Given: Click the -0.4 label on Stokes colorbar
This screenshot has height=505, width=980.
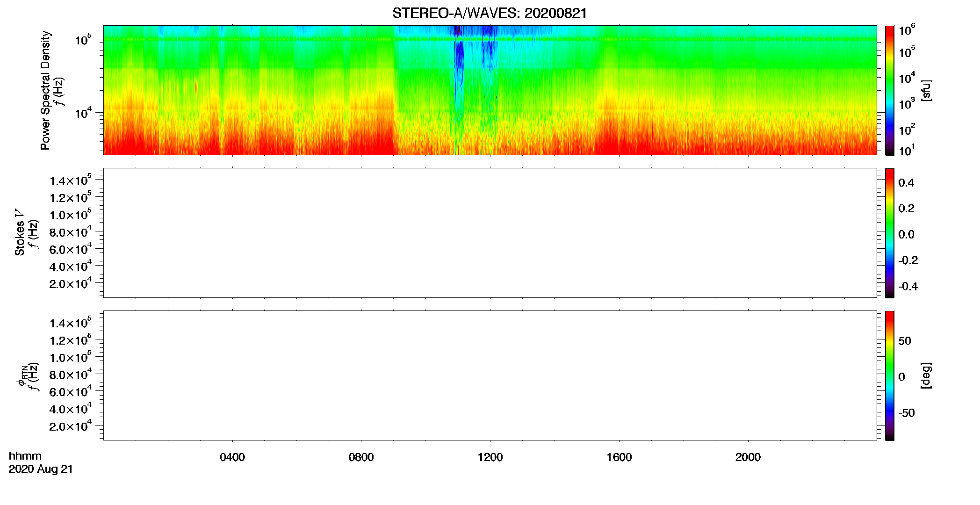Looking at the screenshot, I should click(908, 287).
